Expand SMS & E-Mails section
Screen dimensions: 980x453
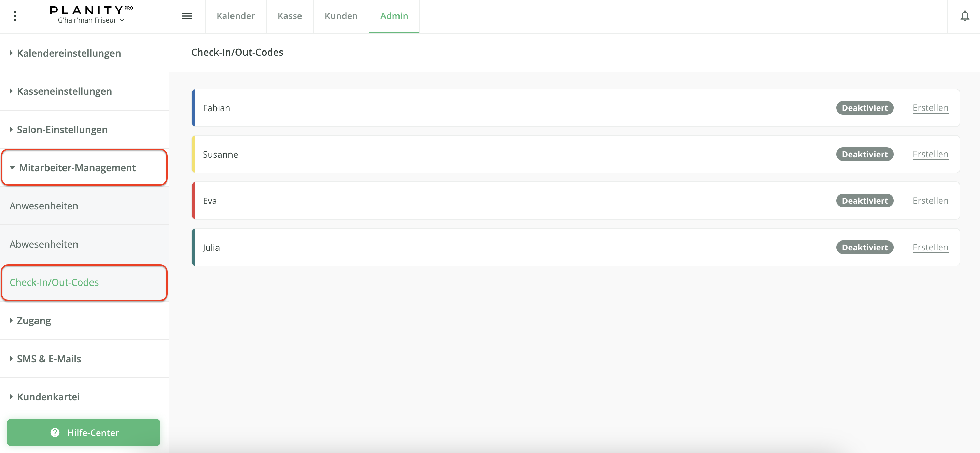(x=49, y=359)
